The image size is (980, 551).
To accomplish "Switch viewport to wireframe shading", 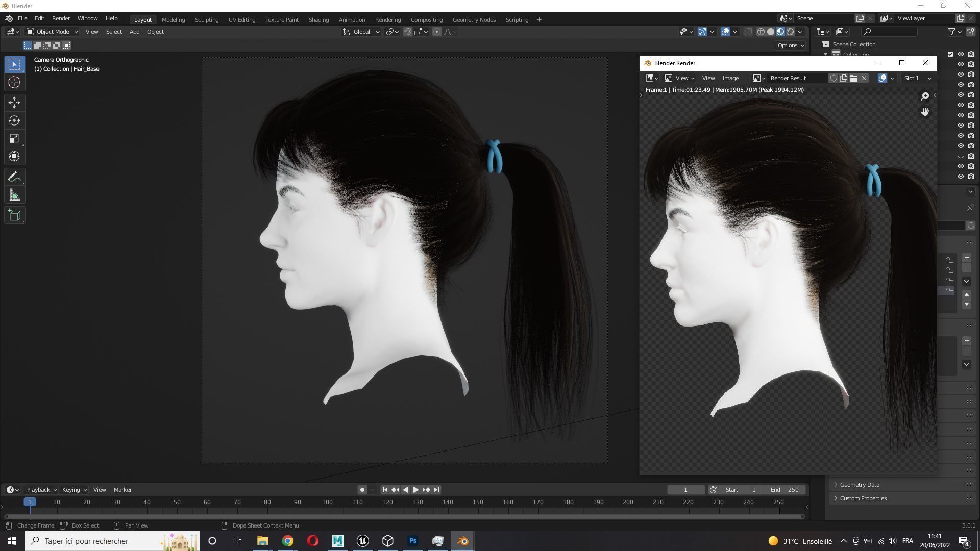I will click(x=761, y=32).
